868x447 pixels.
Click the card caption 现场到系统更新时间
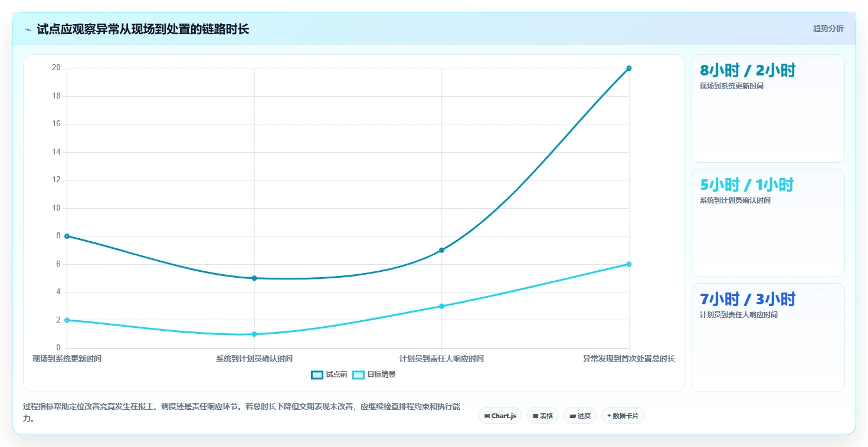(x=731, y=86)
